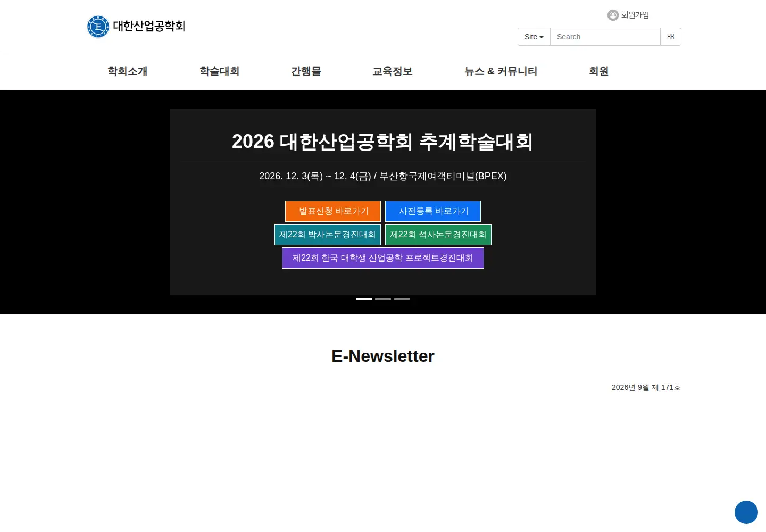Open the 간행물 menu
Screen dimensions: 766x532
306,71
